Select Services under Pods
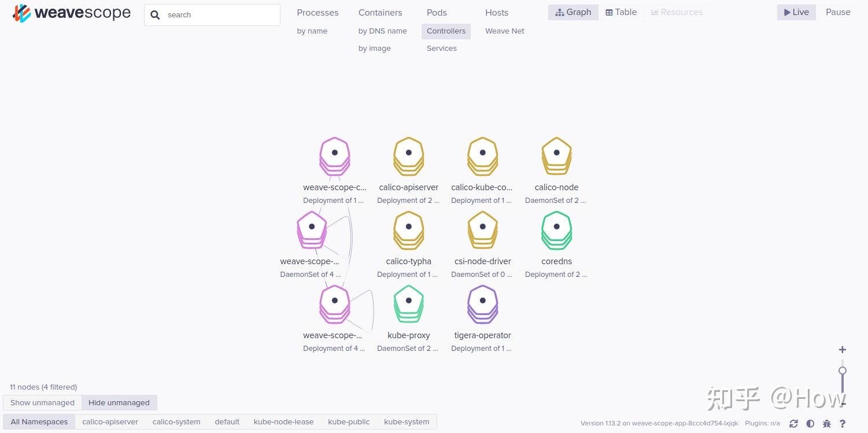Screen dimensions: 868x433 442,49
